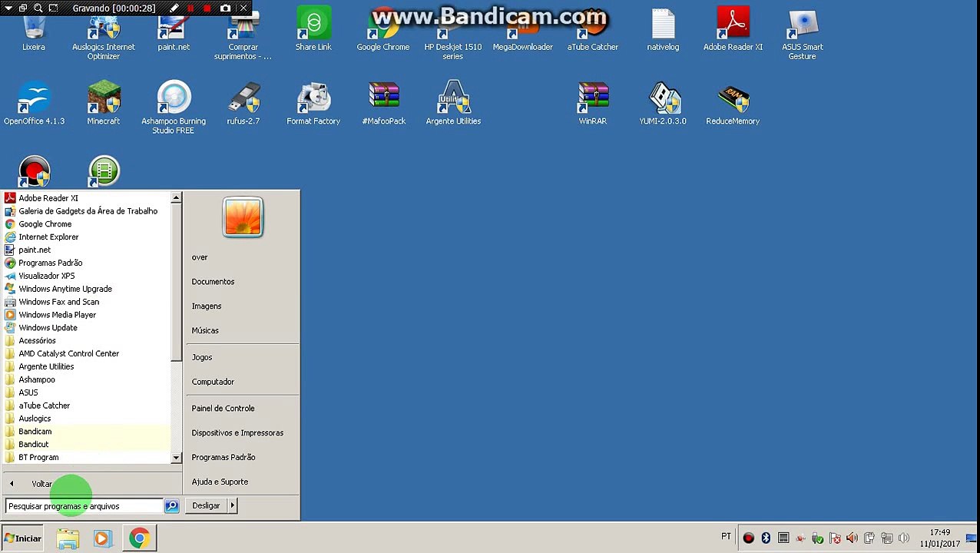Open Share Link desktop icon
The height and width of the screenshot is (553, 980).
click(313, 29)
